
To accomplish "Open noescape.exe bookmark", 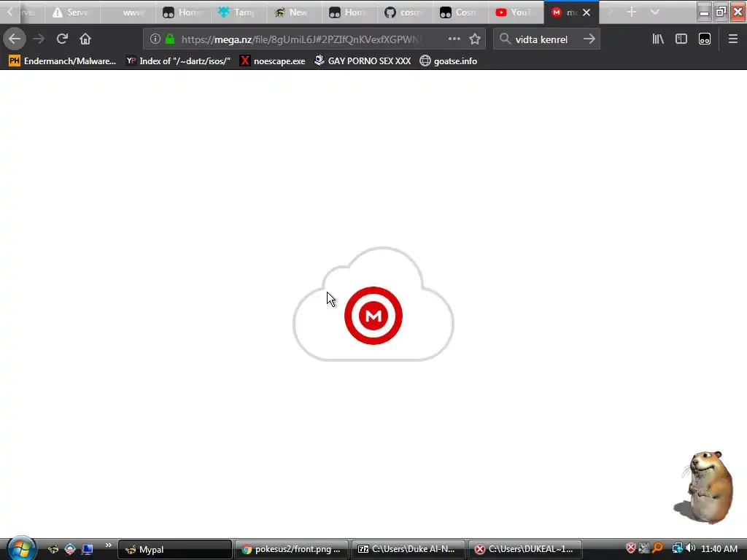I will 273,61.
